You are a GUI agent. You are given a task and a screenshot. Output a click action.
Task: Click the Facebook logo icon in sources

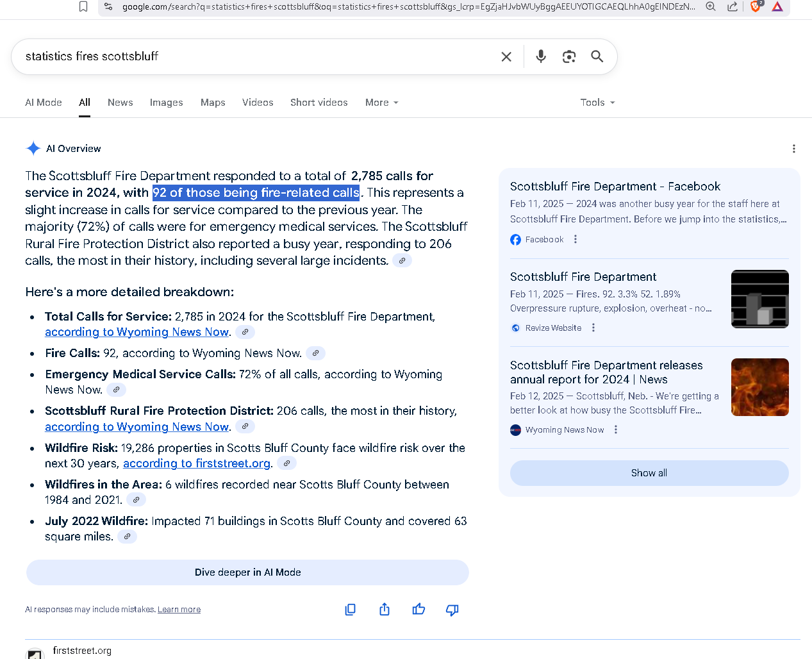[516, 240]
